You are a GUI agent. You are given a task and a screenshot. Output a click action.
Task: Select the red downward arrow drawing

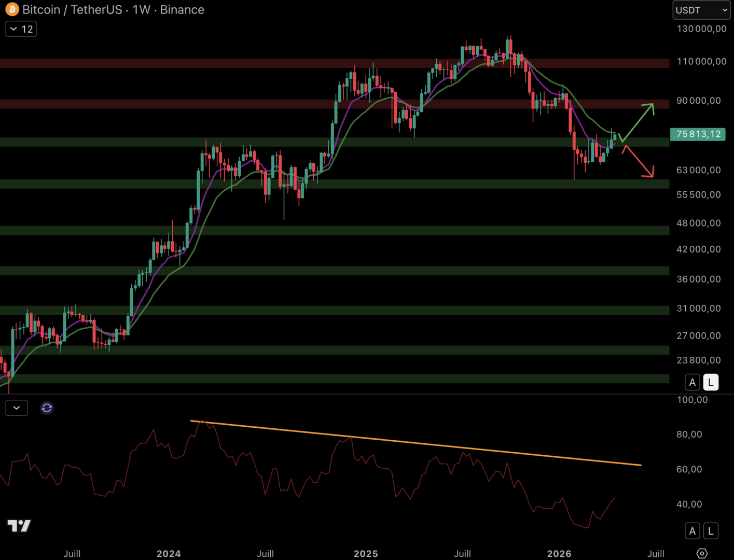coord(638,161)
